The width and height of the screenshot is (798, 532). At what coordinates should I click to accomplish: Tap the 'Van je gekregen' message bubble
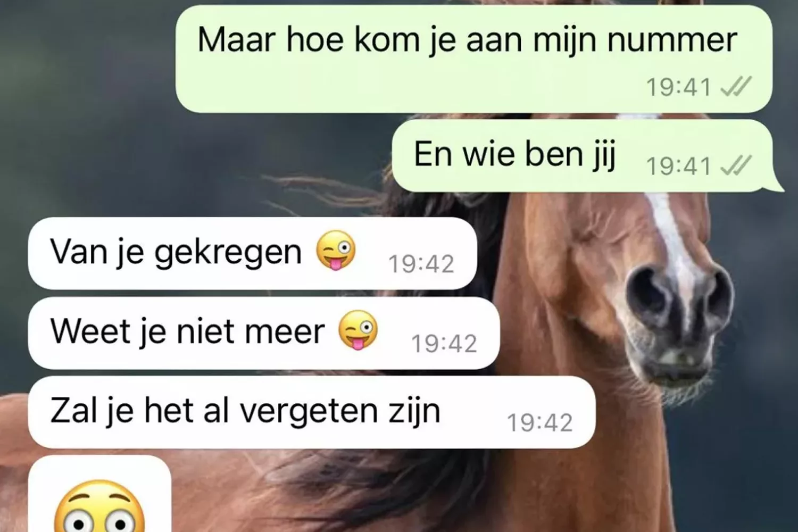(x=252, y=253)
